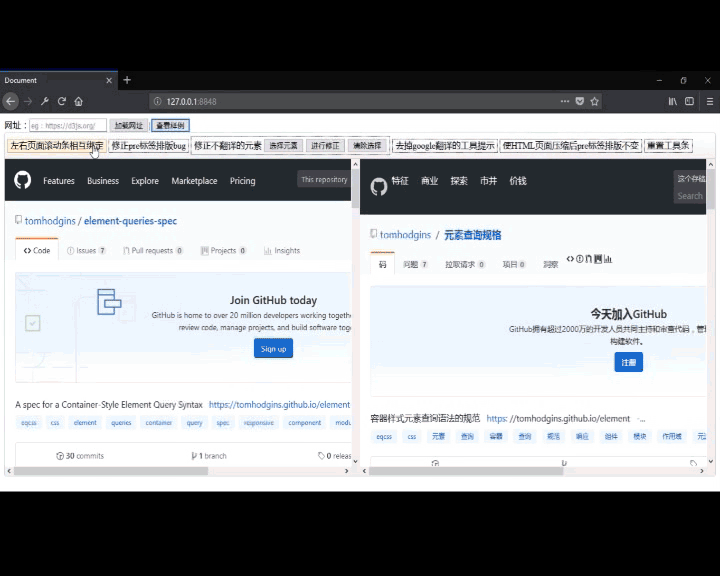Open the browser hamburger menu
The height and width of the screenshot is (576, 720).
(x=709, y=102)
